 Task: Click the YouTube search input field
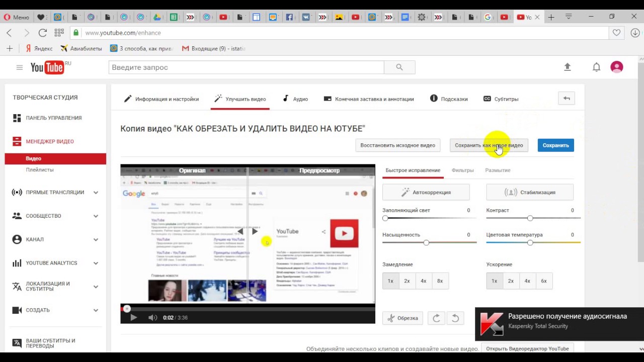(247, 67)
